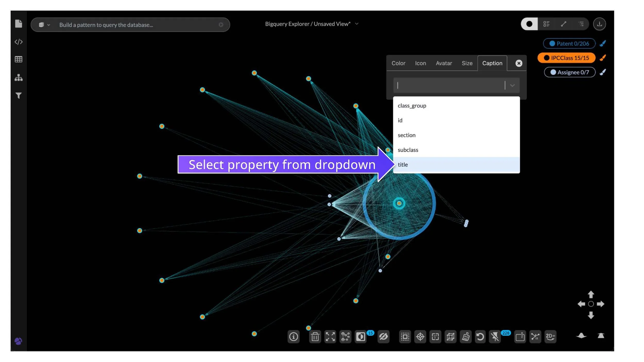Toggle the unpin nodes icon
Screen dimensions: 644x362
(495, 337)
